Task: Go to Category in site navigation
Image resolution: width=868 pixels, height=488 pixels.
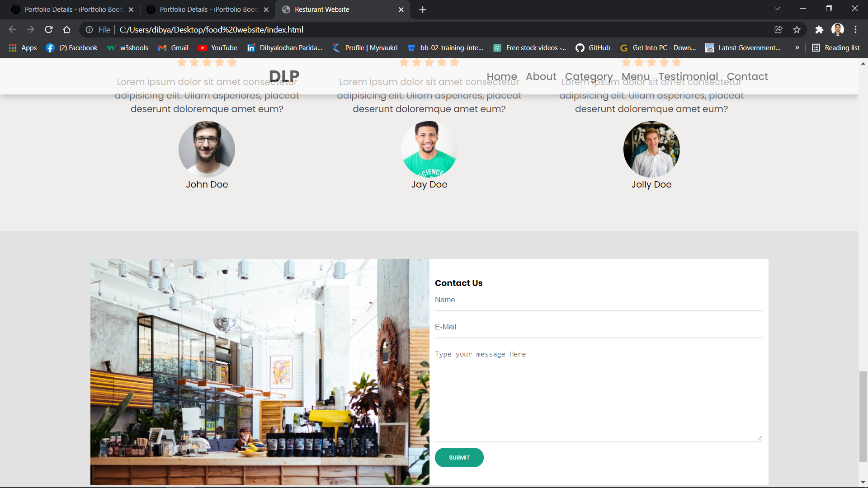Action: [589, 77]
